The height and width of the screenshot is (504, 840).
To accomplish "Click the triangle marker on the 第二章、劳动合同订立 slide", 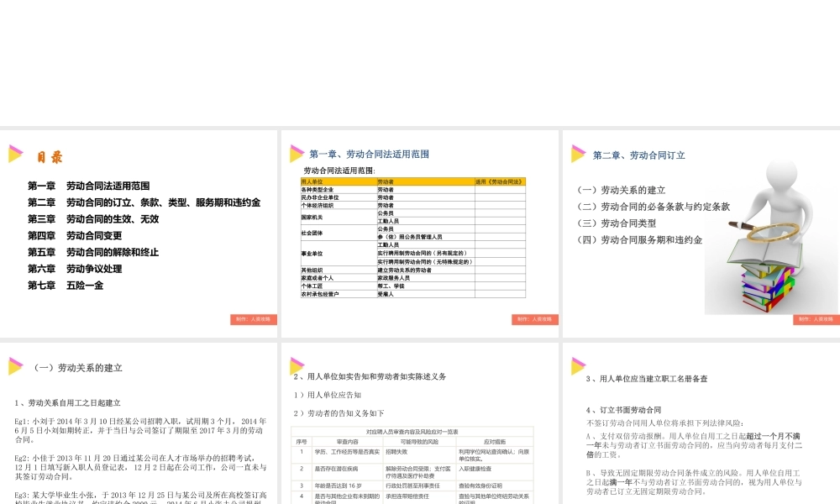I will (x=577, y=154).
